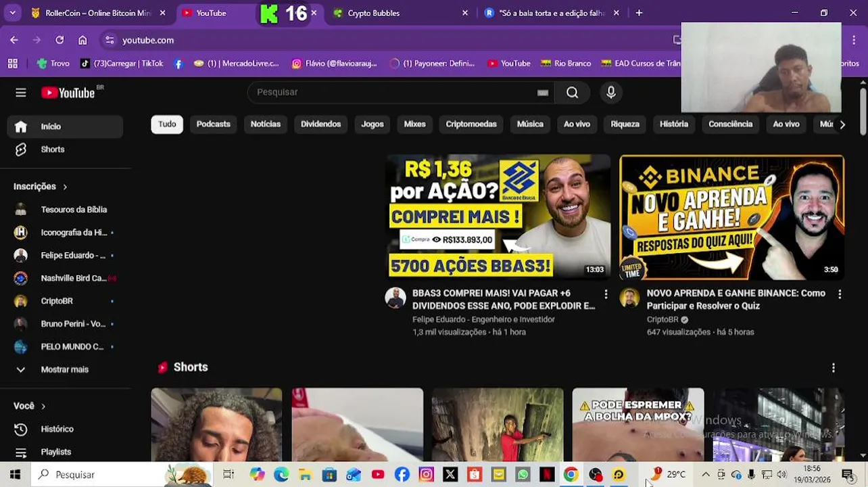Launch Netflix from taskbar
This screenshot has height=487, width=868.
(547, 475)
